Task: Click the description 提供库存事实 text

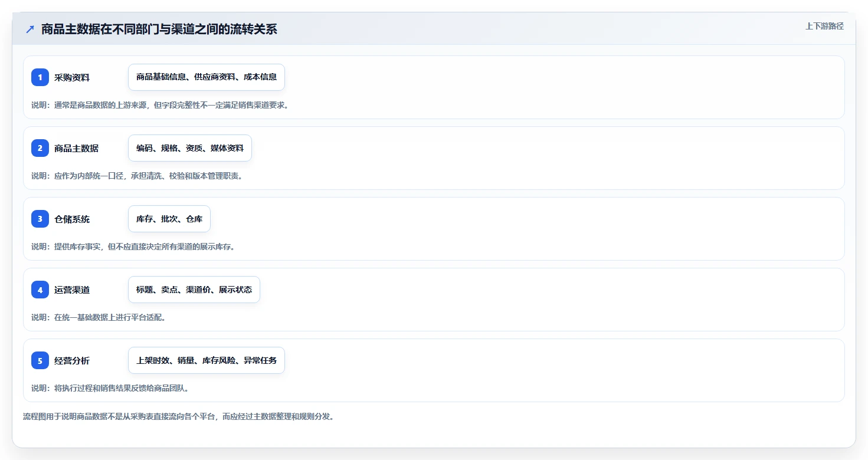Action: pos(133,247)
